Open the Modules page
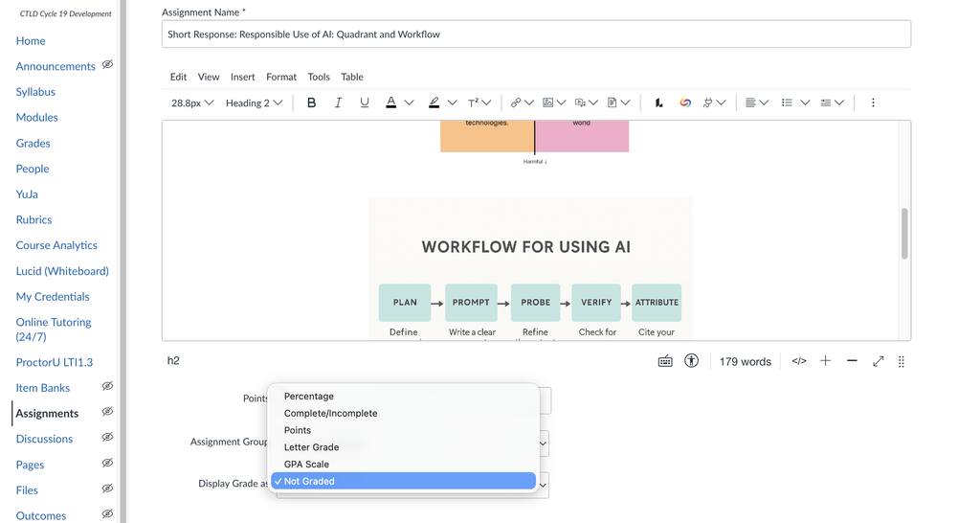 pyautogui.click(x=37, y=118)
